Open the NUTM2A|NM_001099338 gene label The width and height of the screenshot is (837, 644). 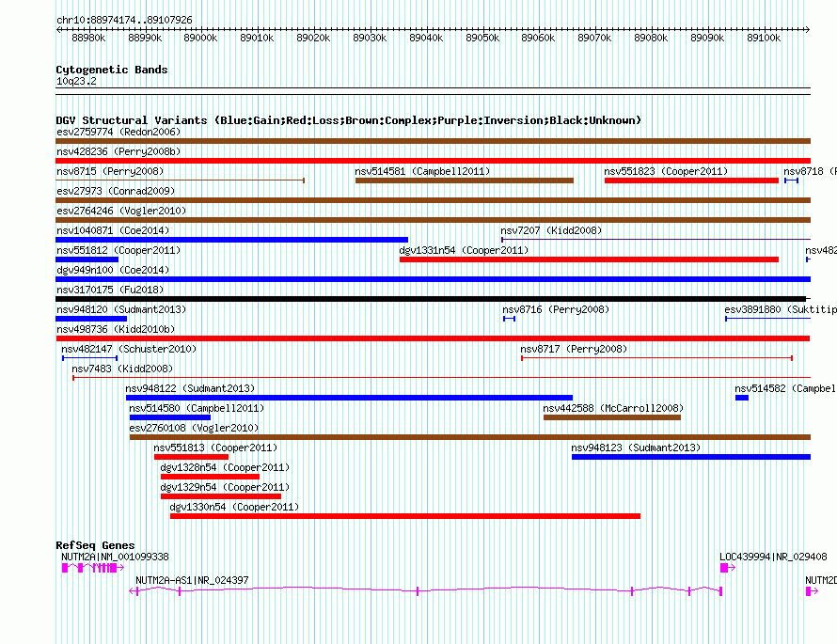pos(115,557)
